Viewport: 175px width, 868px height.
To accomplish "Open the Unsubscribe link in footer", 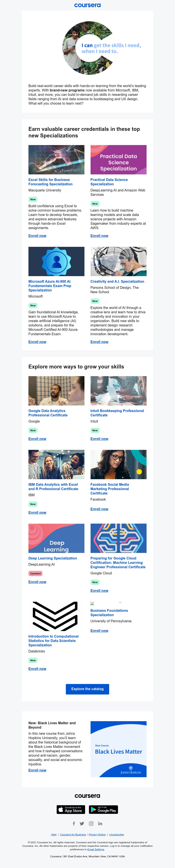I will coord(116,835).
